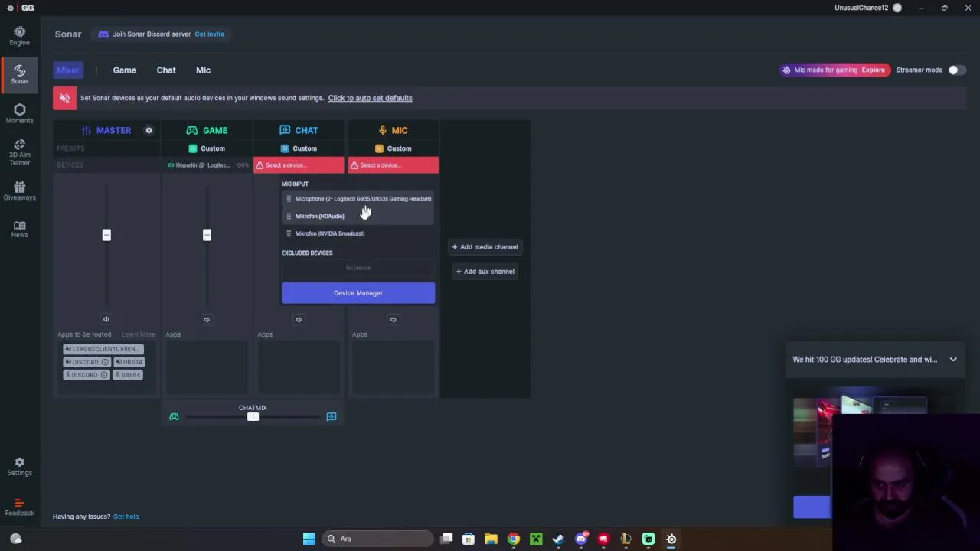The width and height of the screenshot is (980, 551).
Task: Open Moments from the sidebar
Action: [x=19, y=113]
